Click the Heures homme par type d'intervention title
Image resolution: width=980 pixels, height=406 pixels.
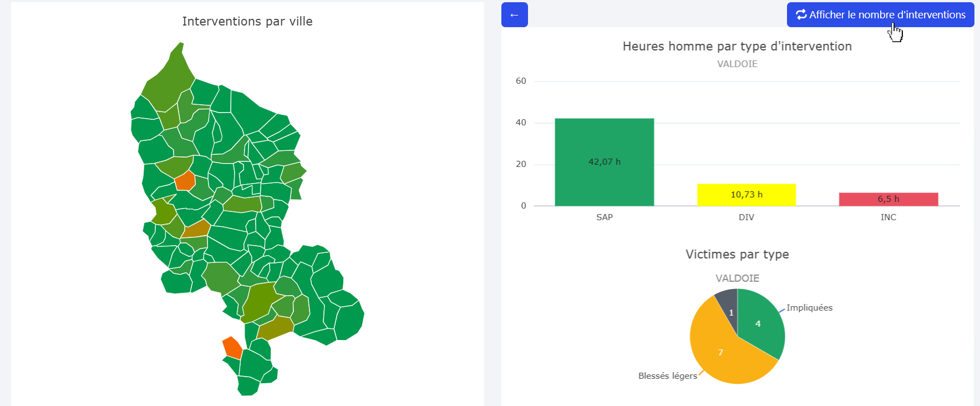pyautogui.click(x=737, y=47)
